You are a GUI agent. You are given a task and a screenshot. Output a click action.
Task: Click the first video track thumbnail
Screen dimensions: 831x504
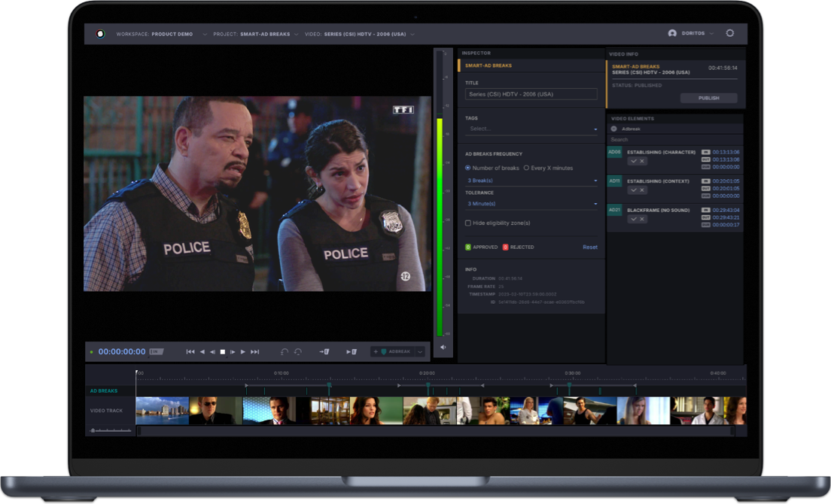click(162, 411)
